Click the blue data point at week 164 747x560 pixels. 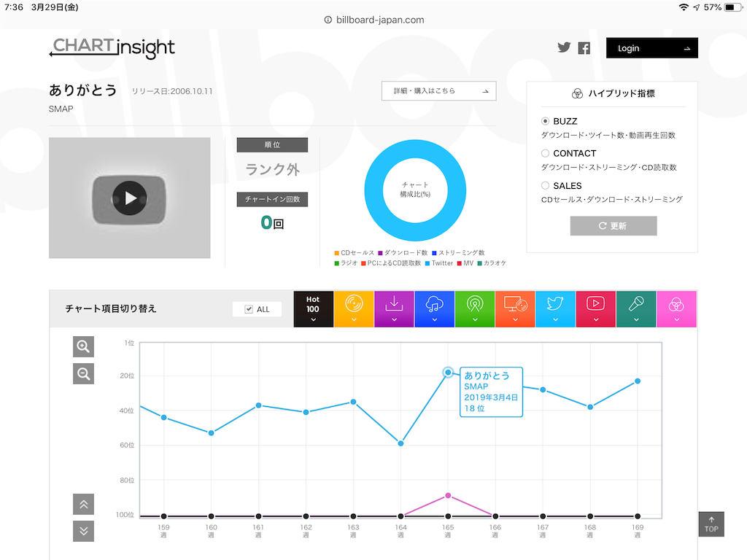pos(400,443)
